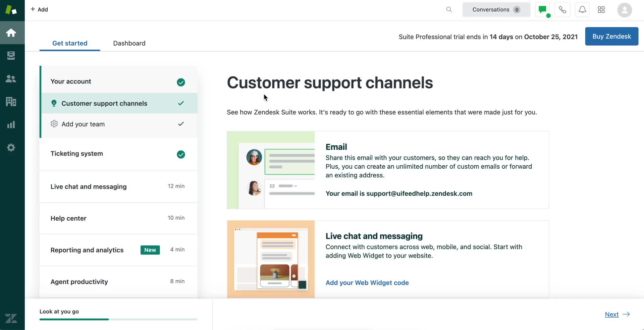The width and height of the screenshot is (644, 330).
Task: Click the Look at you go progress bar
Action: click(118, 319)
